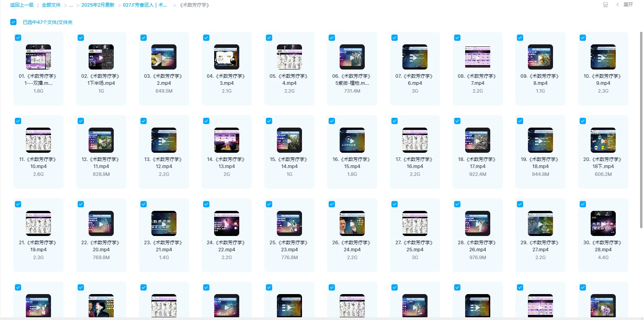Uncheck checkbox for file 26 24.mp4
This screenshot has height=320, width=644.
pyautogui.click(x=332, y=204)
